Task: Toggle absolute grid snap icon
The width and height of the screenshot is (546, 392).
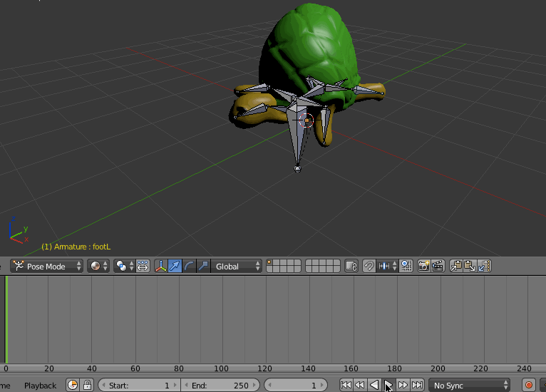Action: pyautogui.click(x=406, y=267)
